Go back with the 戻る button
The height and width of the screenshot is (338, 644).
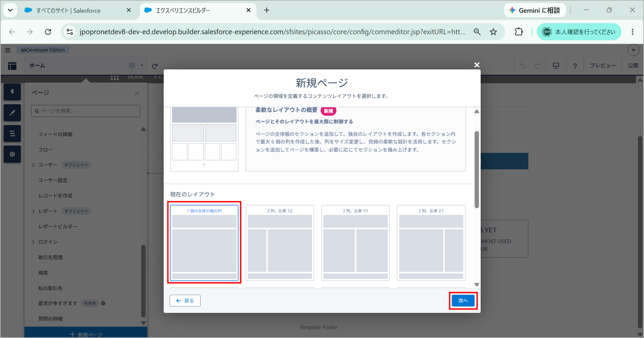(185, 301)
